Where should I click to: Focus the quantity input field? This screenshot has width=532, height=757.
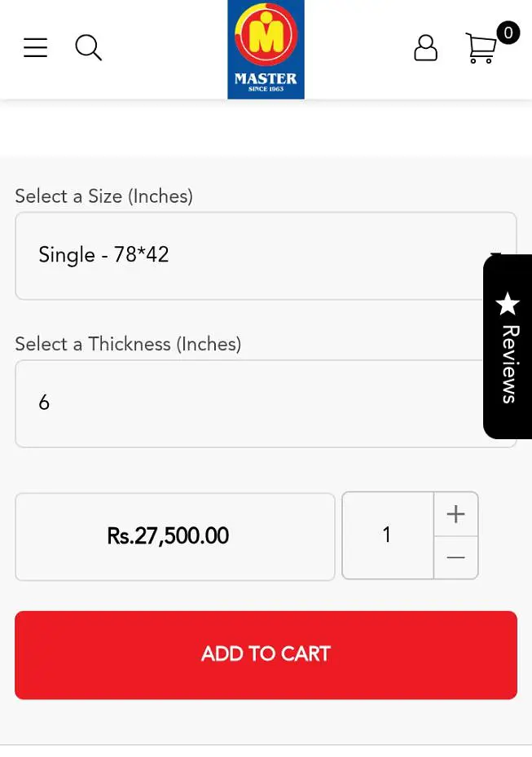387,535
